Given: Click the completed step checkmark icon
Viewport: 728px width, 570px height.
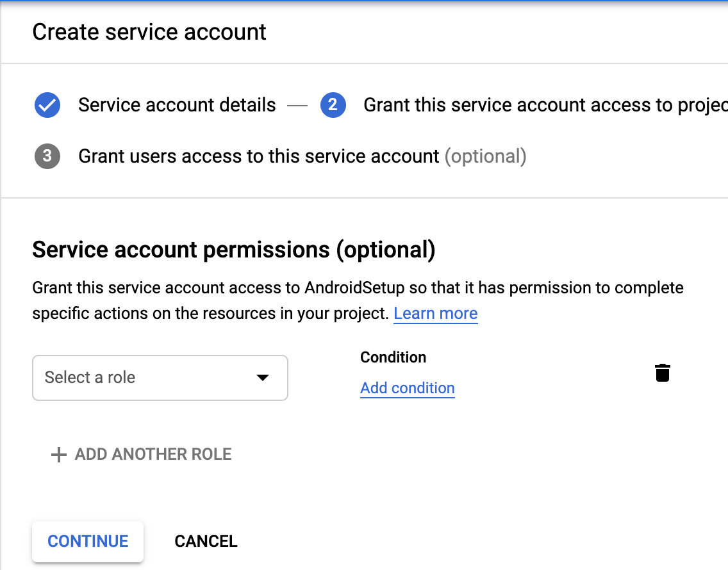Looking at the screenshot, I should coord(47,105).
